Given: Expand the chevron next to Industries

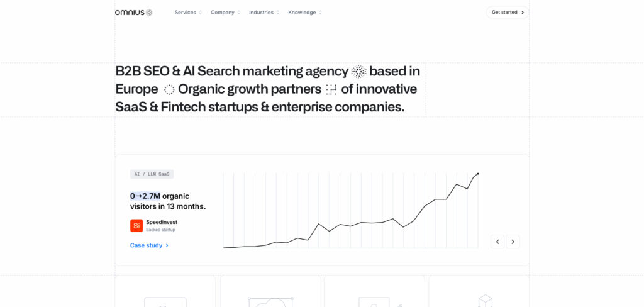Looking at the screenshot, I should [278, 13].
